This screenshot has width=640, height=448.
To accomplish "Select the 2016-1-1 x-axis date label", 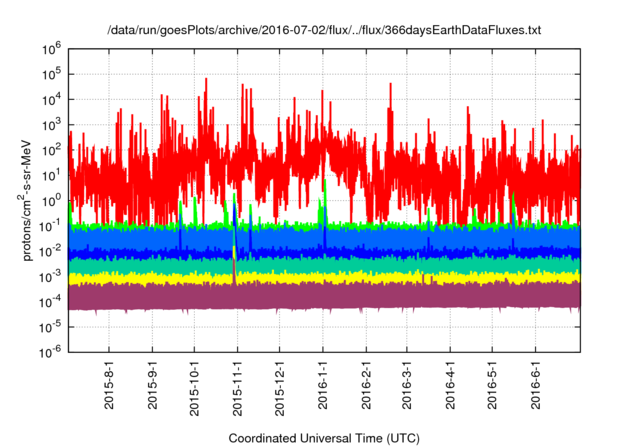I will coord(322,385).
